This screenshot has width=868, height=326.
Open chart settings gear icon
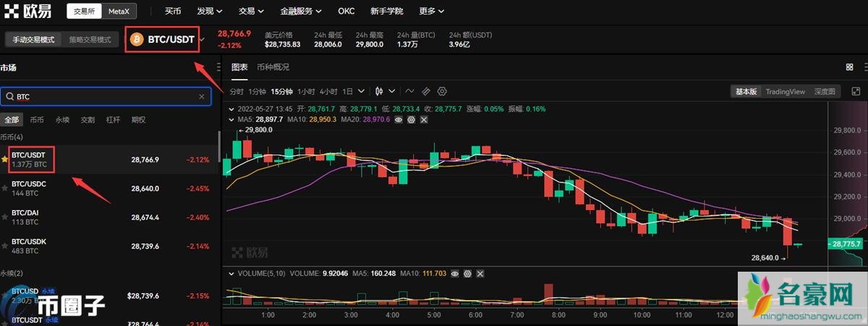(442, 91)
